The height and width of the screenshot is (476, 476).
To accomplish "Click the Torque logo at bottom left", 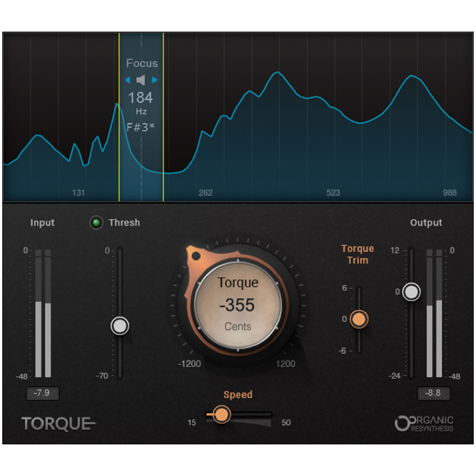I will click(58, 424).
